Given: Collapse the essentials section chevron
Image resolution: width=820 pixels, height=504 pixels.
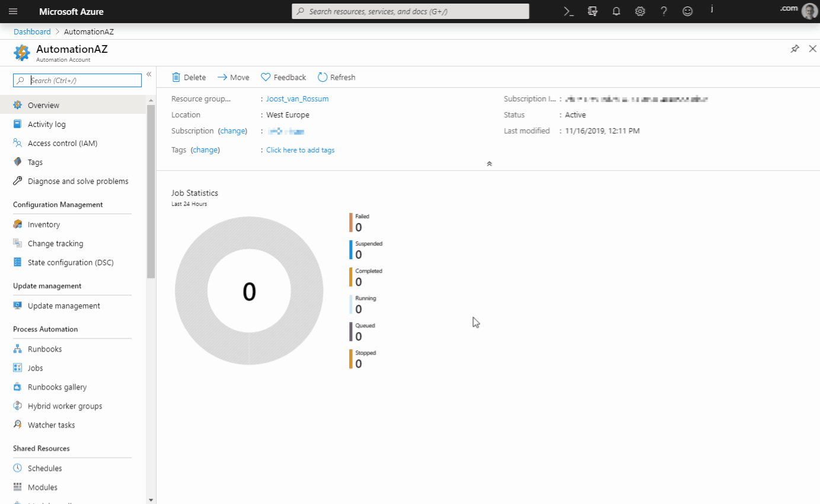Looking at the screenshot, I should click(489, 164).
